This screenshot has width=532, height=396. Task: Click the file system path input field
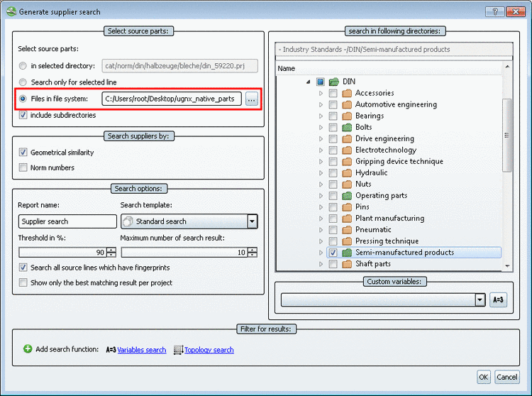[x=172, y=99]
